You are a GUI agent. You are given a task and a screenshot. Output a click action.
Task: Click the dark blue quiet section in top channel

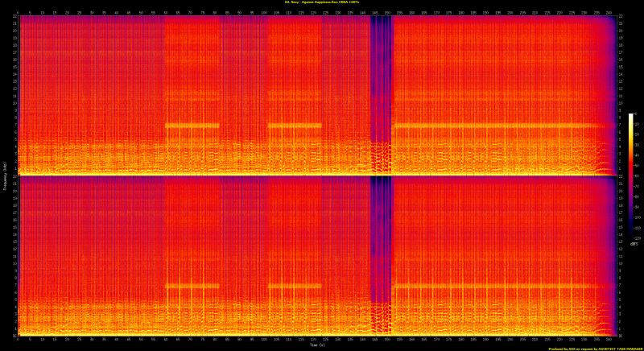coord(381,81)
